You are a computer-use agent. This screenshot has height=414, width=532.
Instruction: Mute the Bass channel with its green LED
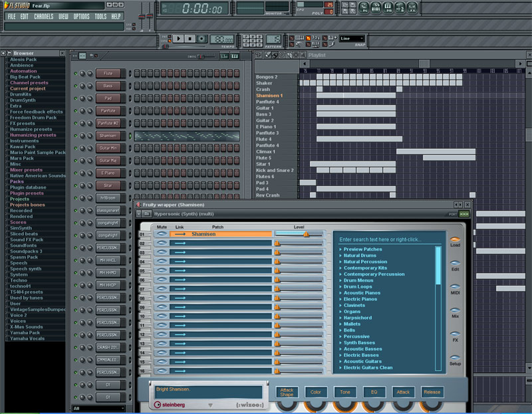(75, 86)
